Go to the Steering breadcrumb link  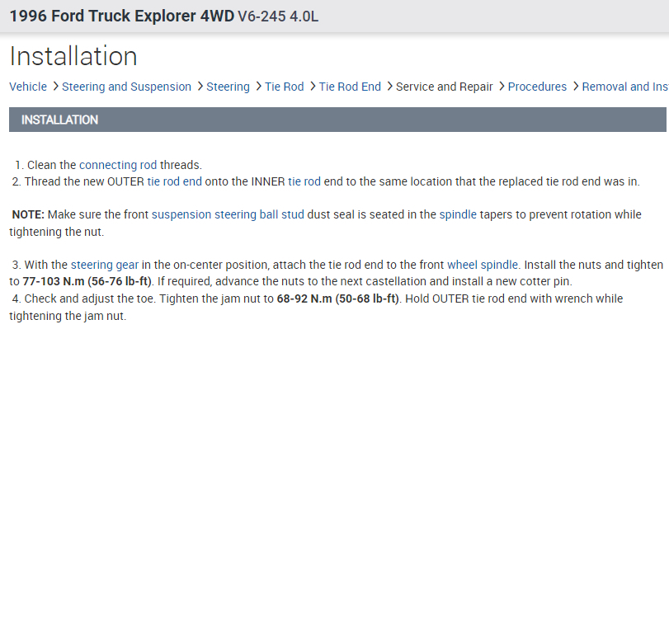click(228, 87)
